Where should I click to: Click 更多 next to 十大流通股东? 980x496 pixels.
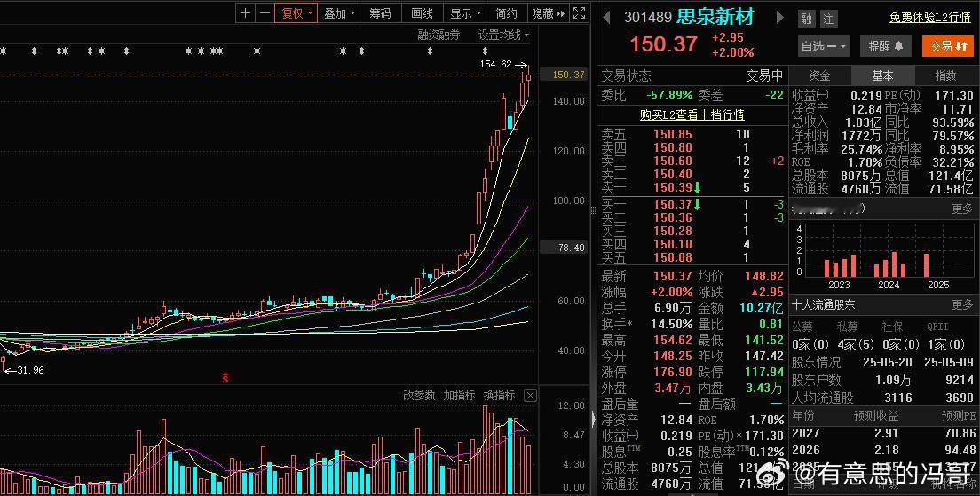[962, 305]
